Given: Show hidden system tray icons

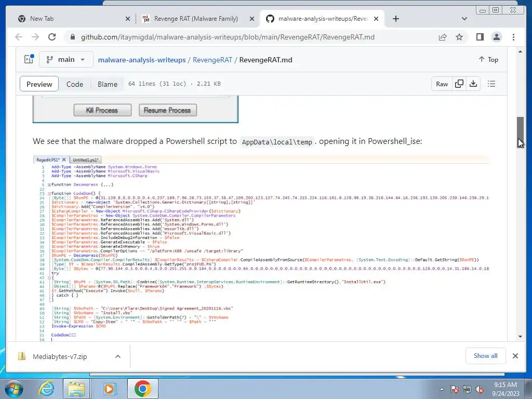Looking at the screenshot, I should coord(442,389).
